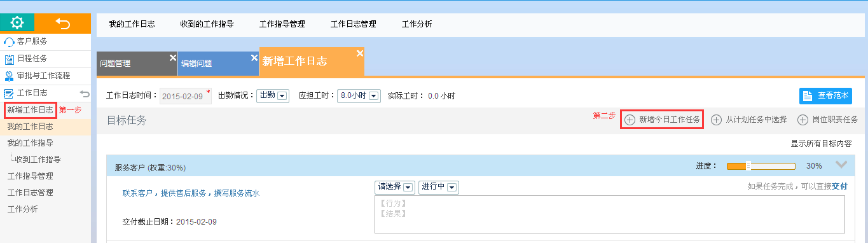Adjust the 进度 progress slider

pyautogui.click(x=761, y=166)
